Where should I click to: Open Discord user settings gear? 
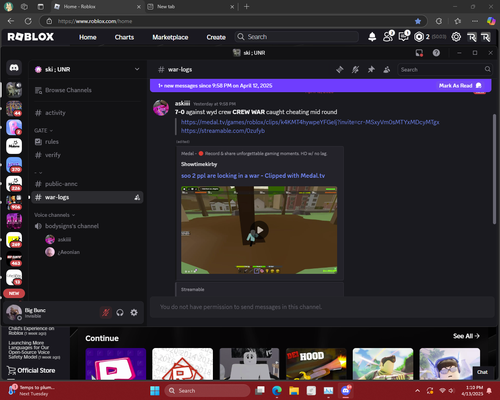[x=134, y=312]
